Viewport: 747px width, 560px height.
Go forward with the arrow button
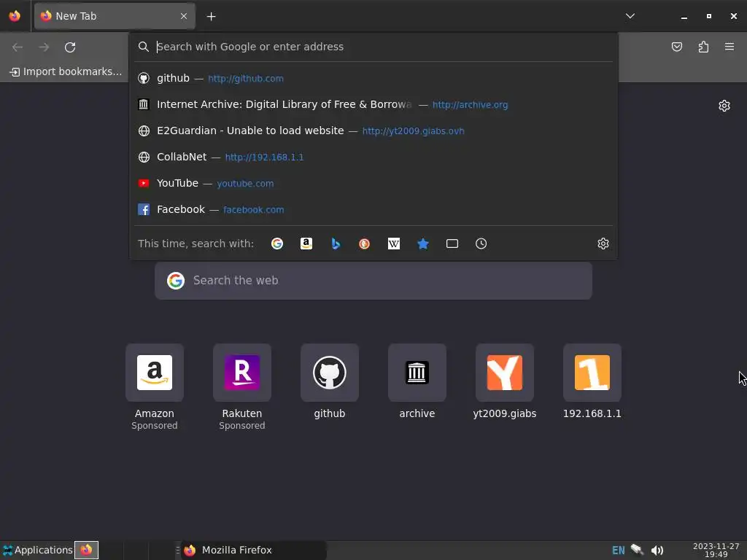(x=44, y=47)
